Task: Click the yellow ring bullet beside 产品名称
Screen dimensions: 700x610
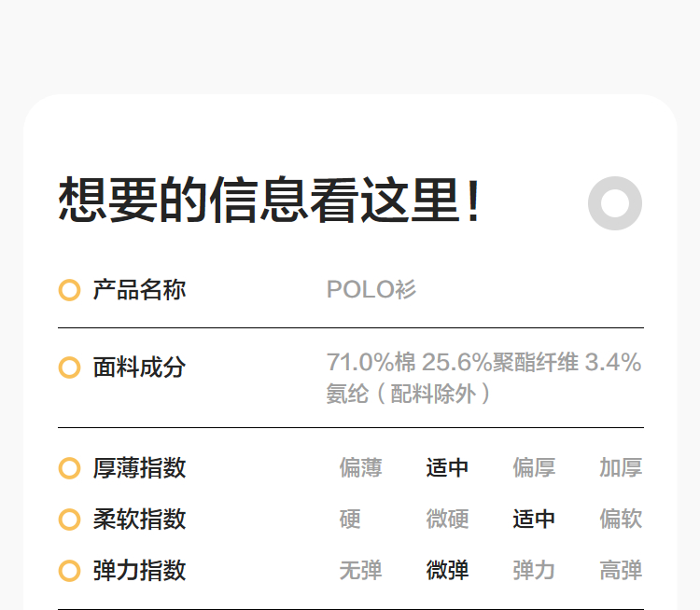Action: tap(69, 290)
